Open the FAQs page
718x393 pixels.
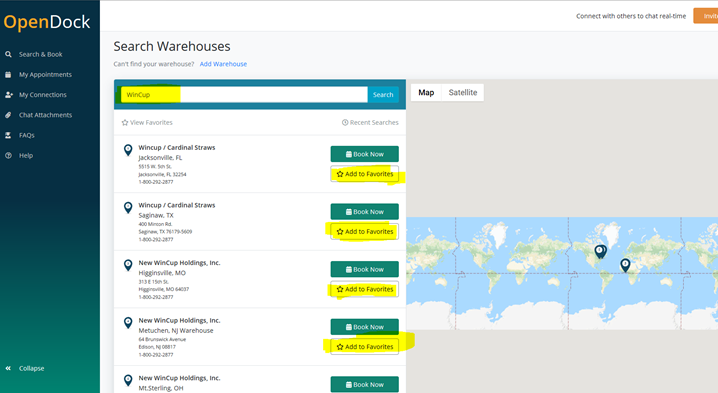27,135
